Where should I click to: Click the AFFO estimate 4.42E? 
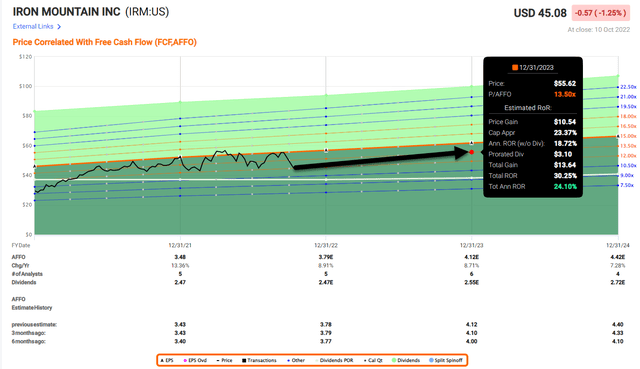tap(617, 257)
